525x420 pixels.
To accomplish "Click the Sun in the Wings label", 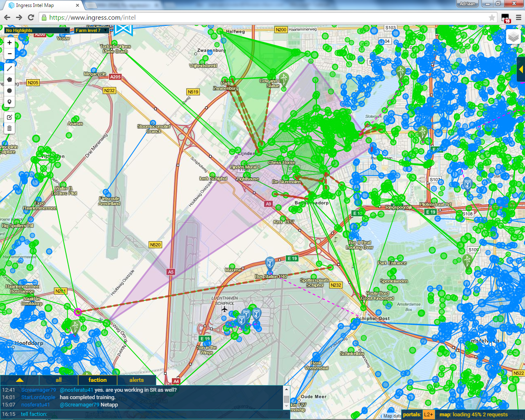I will click(207, 350).
